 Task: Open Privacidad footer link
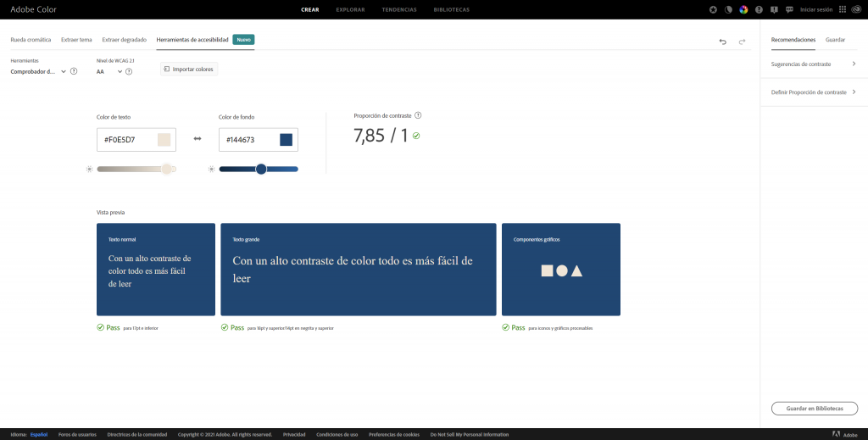294,434
